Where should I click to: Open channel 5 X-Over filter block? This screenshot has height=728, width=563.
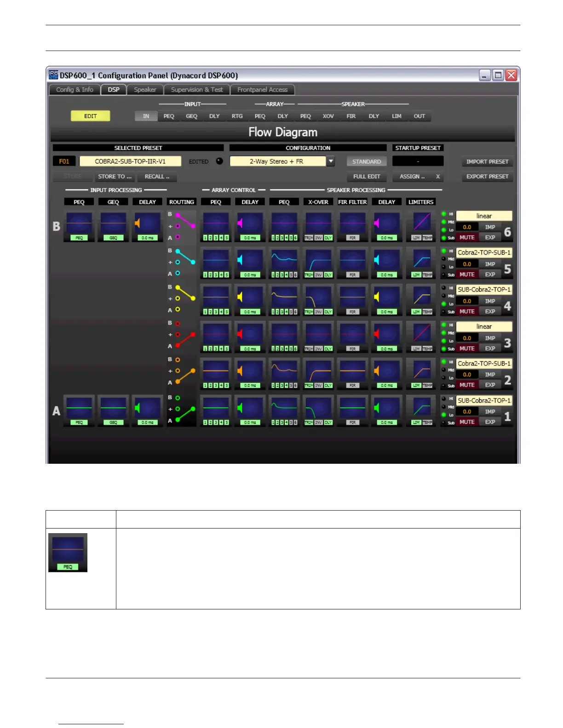pos(318,263)
